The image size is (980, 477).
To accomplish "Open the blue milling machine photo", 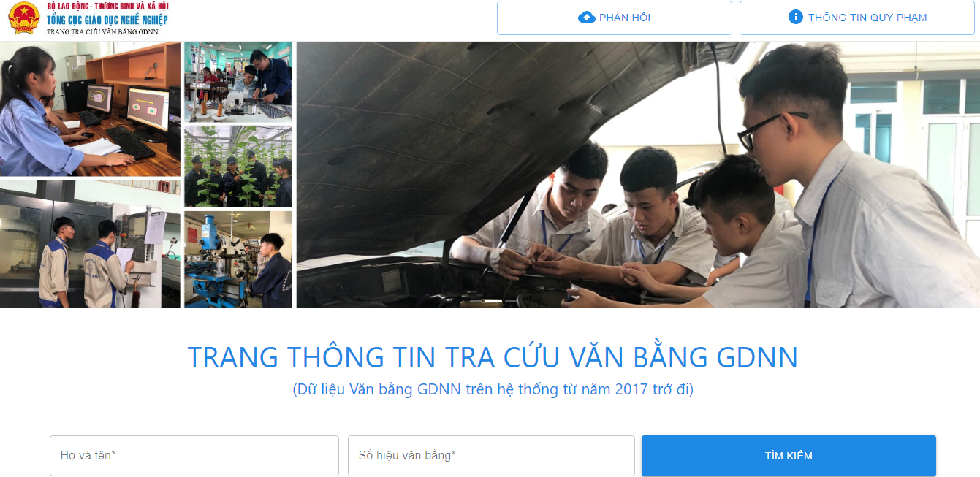I will 238,259.
